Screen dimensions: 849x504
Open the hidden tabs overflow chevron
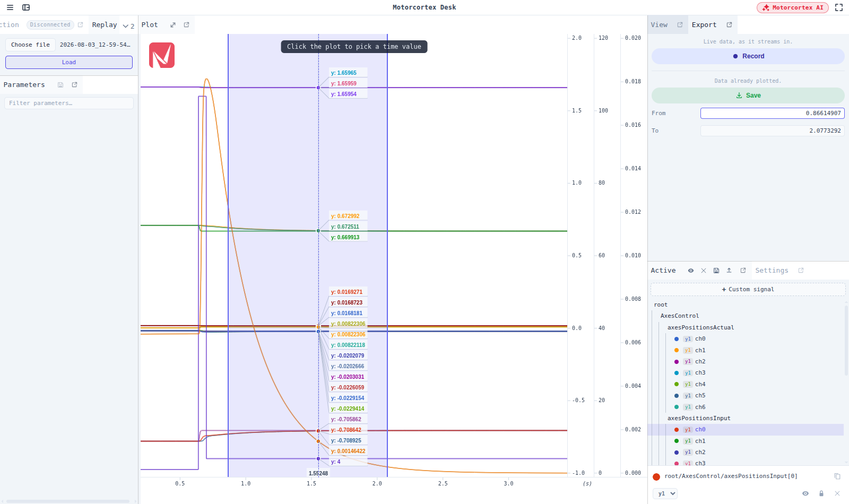coord(128,25)
